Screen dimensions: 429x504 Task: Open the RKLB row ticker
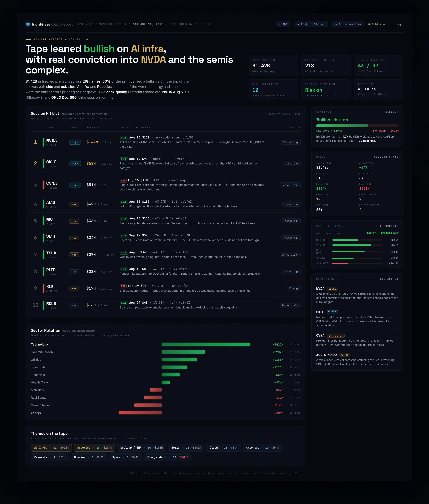coord(51,304)
